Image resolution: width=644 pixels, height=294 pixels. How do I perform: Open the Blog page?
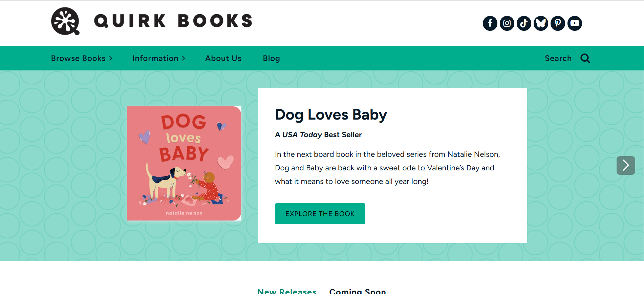pyautogui.click(x=271, y=58)
